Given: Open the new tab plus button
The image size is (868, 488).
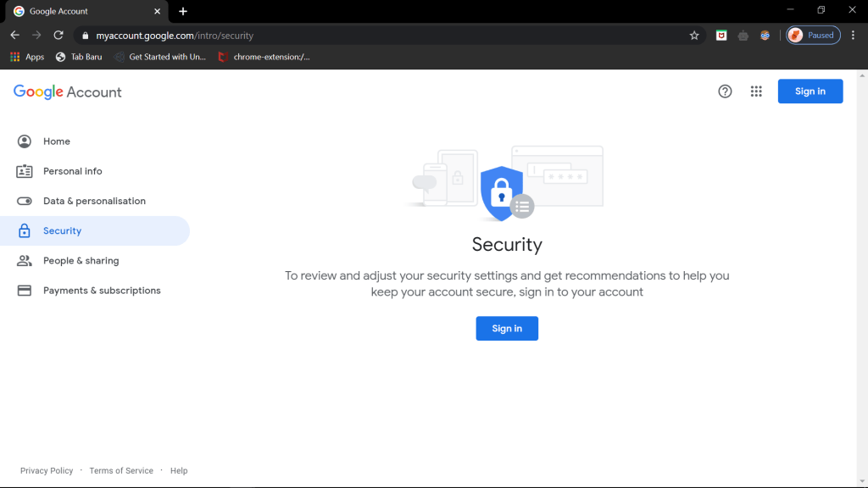Looking at the screenshot, I should pos(183,11).
